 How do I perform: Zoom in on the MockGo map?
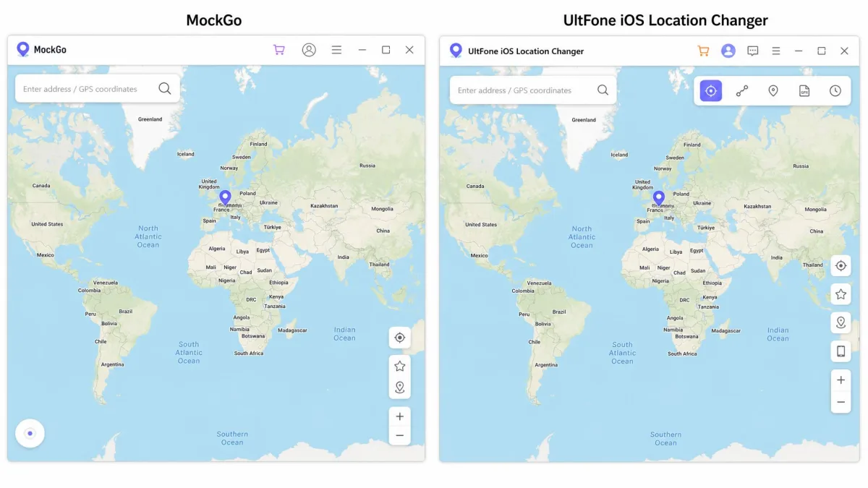[x=399, y=416]
